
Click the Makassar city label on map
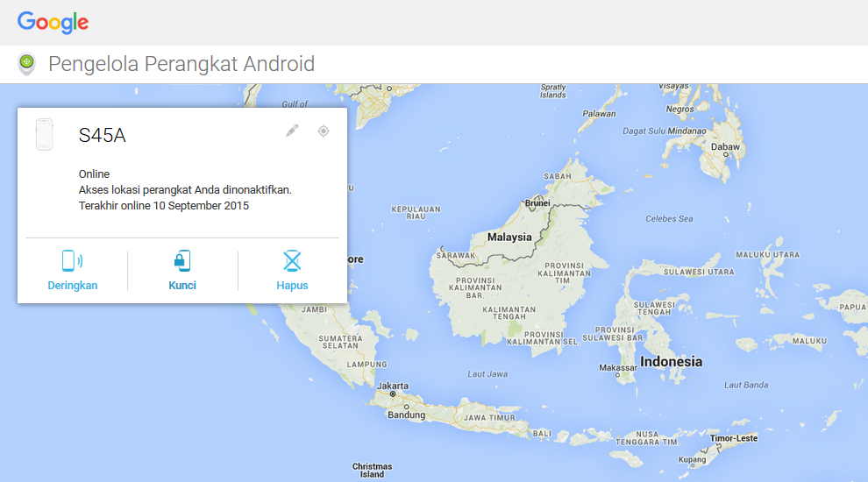pyautogui.click(x=618, y=368)
